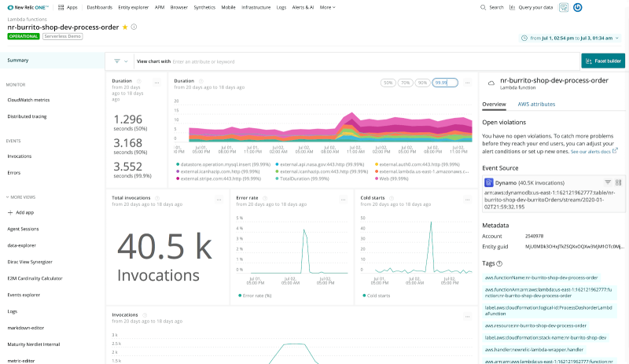Open the feedback chat icon

click(x=564, y=7)
